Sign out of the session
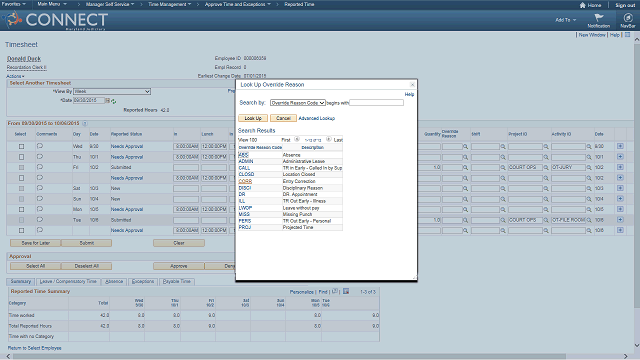Screen dimensions: 640x360 [625, 5]
